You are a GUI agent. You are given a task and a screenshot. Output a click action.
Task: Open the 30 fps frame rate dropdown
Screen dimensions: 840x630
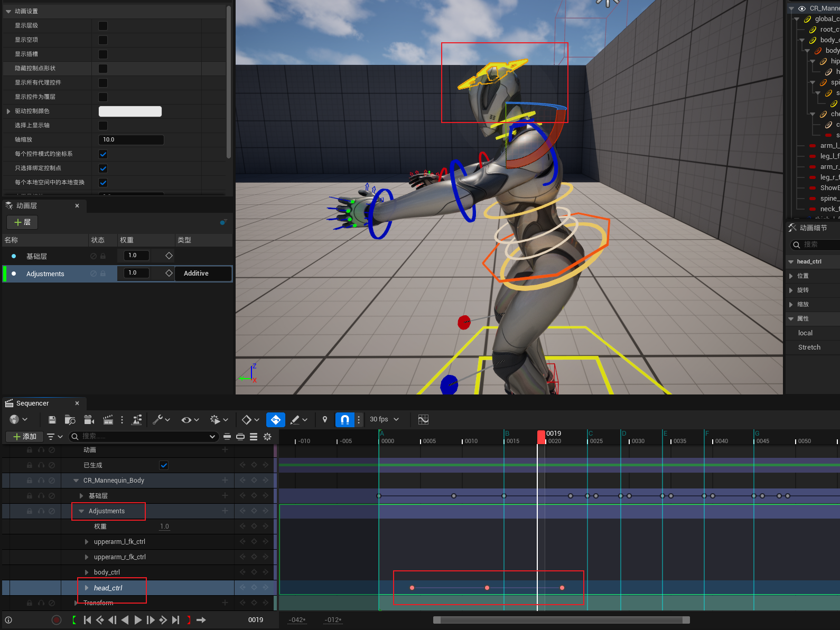coord(384,419)
